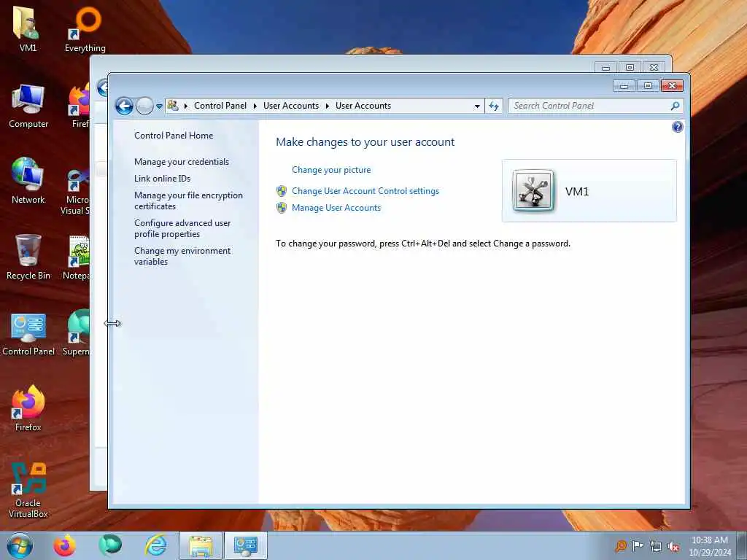
Task: Open Control Panel Home link
Action: [174, 135]
